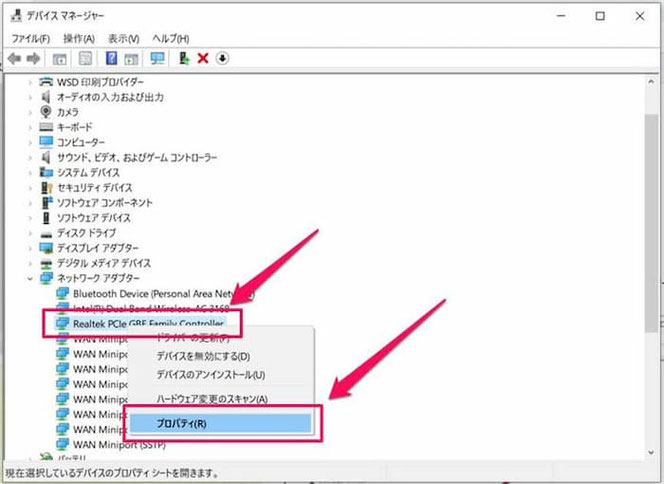Open the 操作(A) menu
664x484 pixels.
(79, 39)
